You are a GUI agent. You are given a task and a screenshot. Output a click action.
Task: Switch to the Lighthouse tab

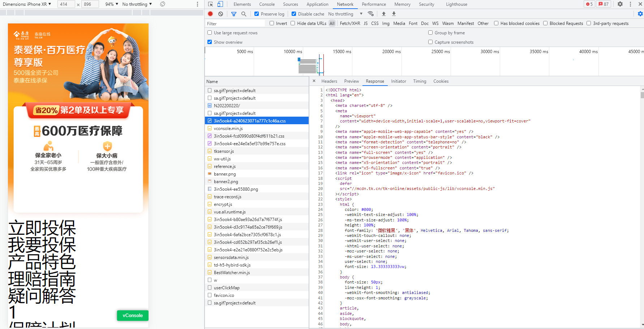(x=456, y=4)
